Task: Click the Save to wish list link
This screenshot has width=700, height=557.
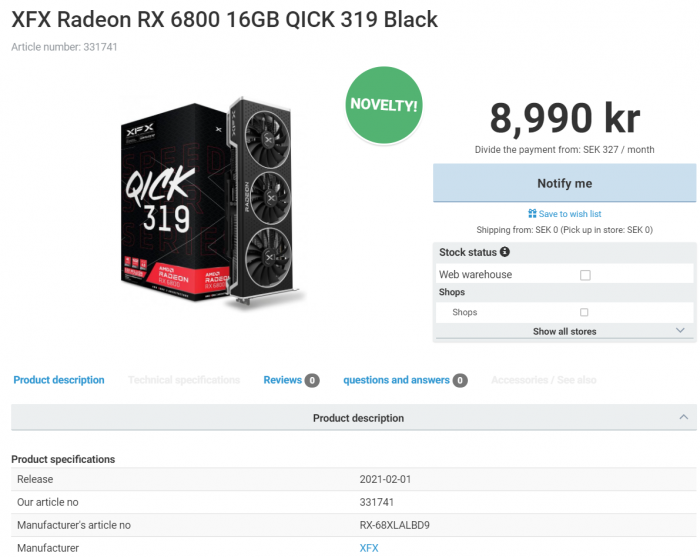Action: pyautogui.click(x=570, y=214)
